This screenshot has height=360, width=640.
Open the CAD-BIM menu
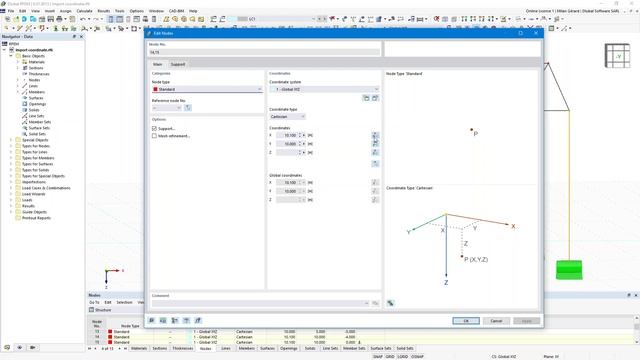point(176,11)
